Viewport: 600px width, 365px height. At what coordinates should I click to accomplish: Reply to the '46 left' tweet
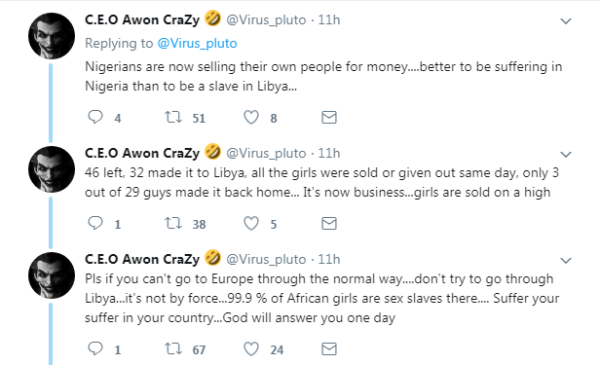(95, 223)
